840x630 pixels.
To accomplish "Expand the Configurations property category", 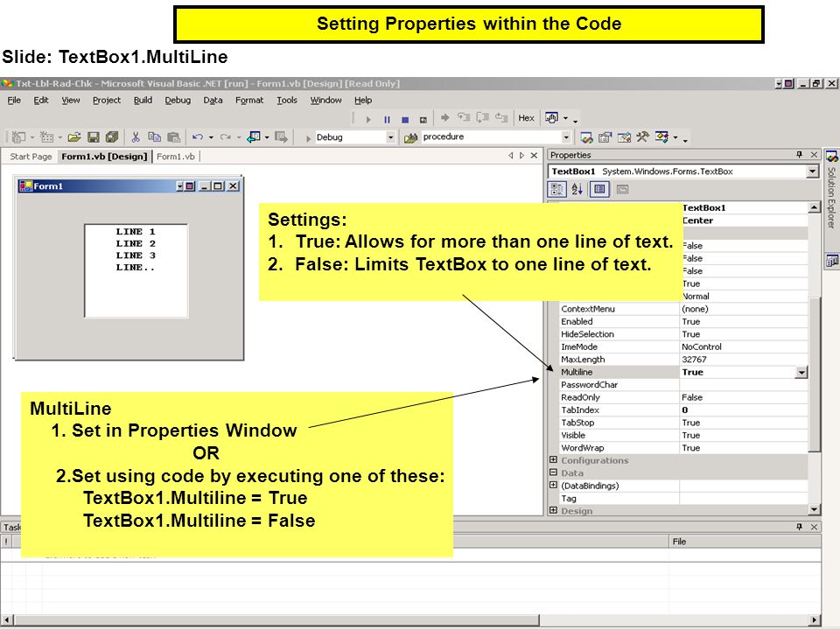I will coord(553,459).
